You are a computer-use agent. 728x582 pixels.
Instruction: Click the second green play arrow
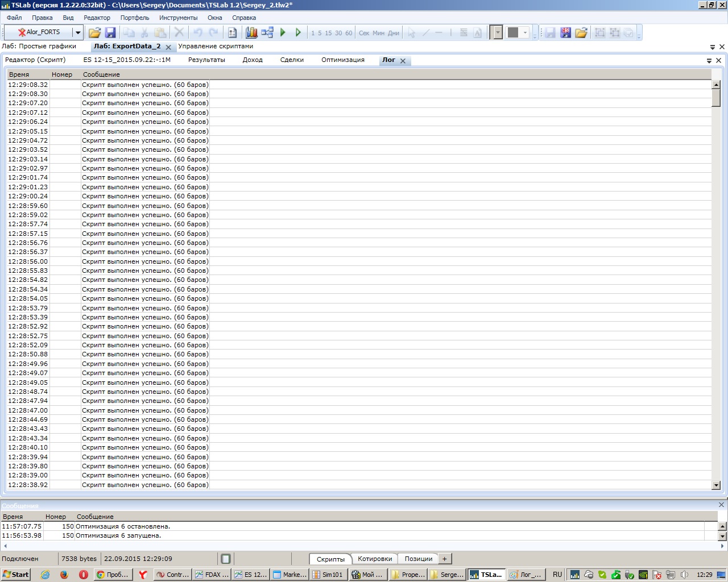pyautogui.click(x=298, y=32)
